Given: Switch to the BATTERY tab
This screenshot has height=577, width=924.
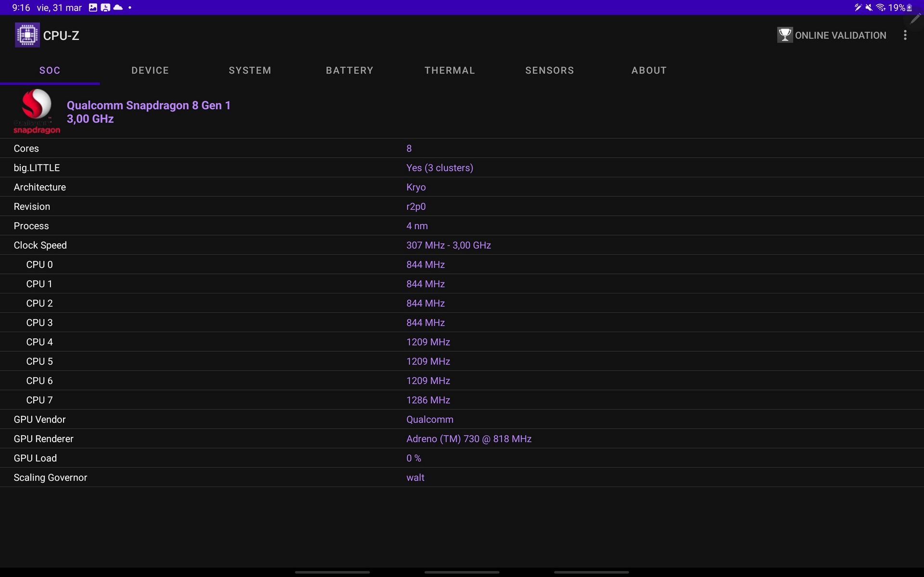Looking at the screenshot, I should [350, 70].
